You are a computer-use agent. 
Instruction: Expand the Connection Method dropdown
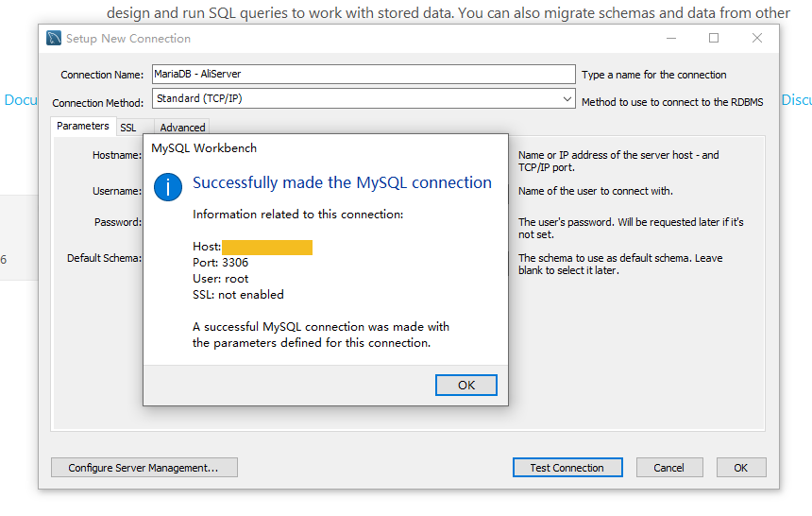(567, 98)
